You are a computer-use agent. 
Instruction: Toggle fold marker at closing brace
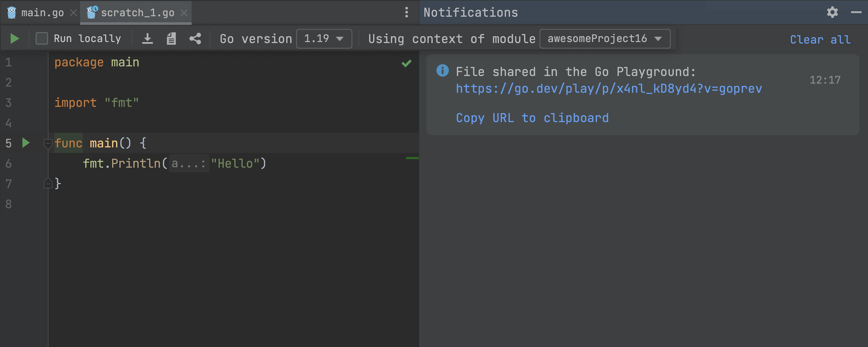coord(48,183)
